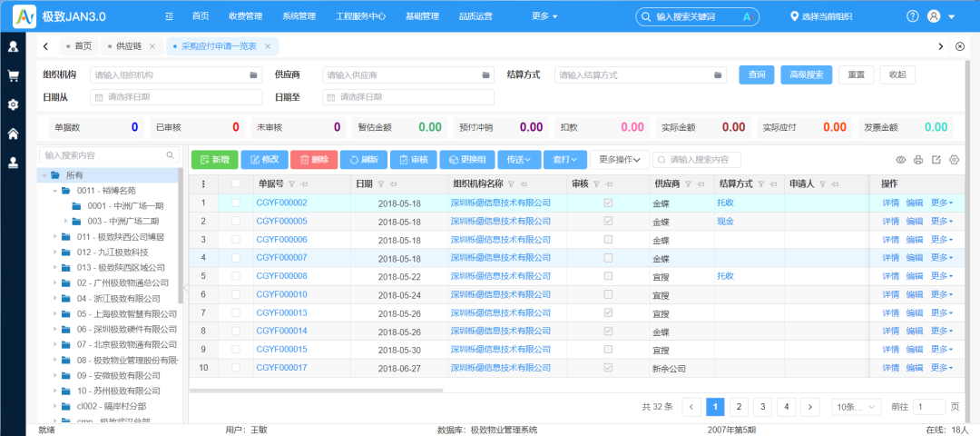Click the print icon above the table
This screenshot has height=436, width=980.
tap(918, 160)
